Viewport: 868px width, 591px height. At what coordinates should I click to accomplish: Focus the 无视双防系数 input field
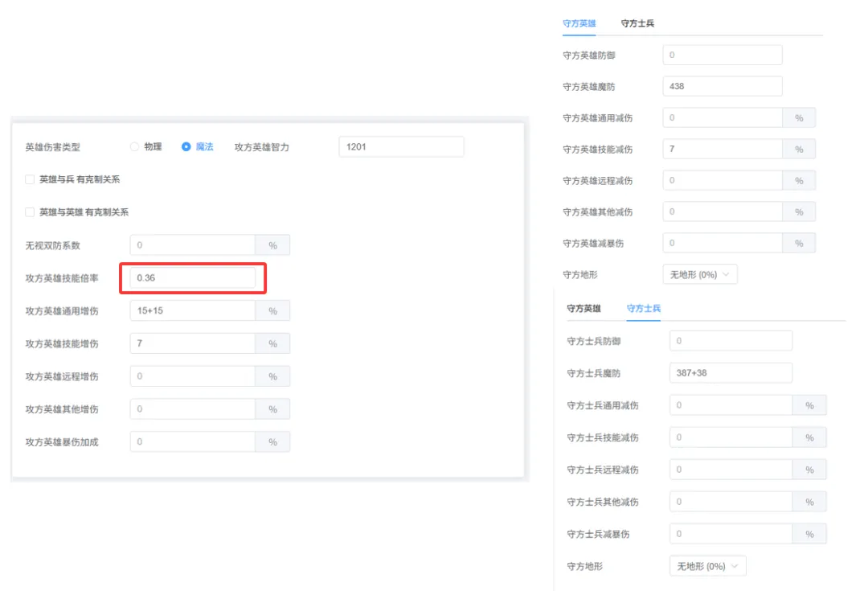[193, 244]
